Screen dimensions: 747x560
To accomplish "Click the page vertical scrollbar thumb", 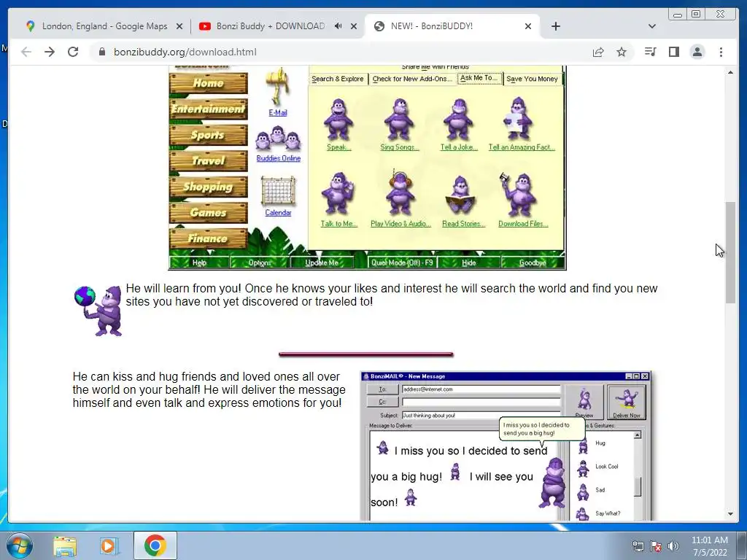I will 730,252.
